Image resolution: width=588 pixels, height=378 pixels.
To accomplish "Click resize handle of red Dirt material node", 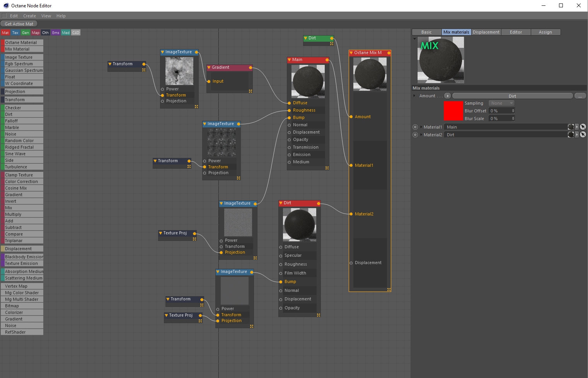I will (x=319, y=315).
